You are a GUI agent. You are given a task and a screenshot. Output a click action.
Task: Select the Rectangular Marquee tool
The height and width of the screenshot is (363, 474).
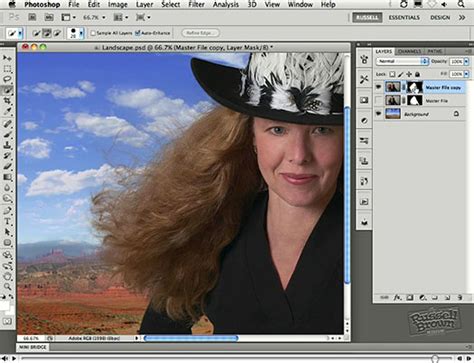7,69
